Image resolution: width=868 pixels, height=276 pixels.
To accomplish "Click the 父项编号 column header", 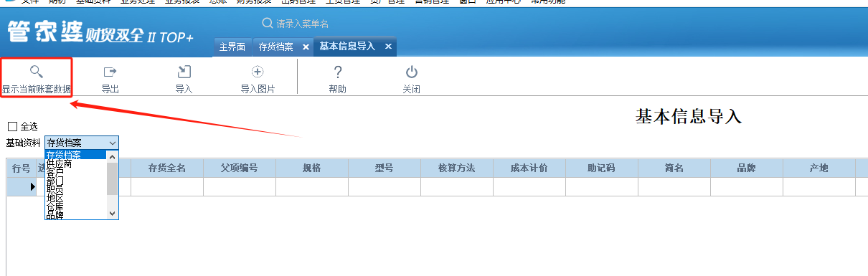I will pos(240,168).
